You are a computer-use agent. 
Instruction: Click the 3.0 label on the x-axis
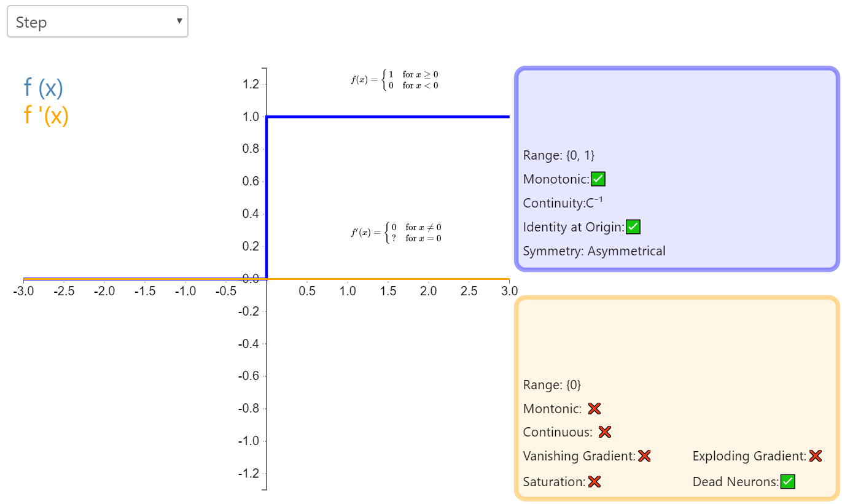click(509, 291)
